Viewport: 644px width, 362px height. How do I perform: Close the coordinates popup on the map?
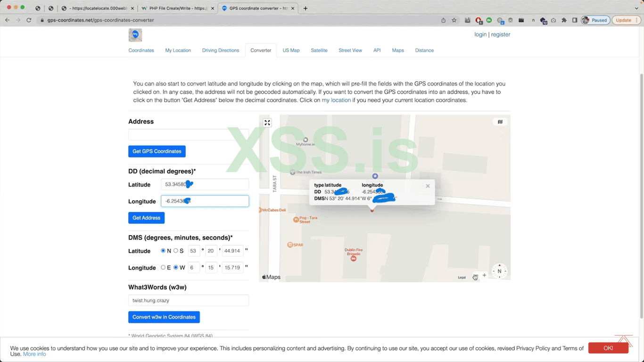point(428,186)
